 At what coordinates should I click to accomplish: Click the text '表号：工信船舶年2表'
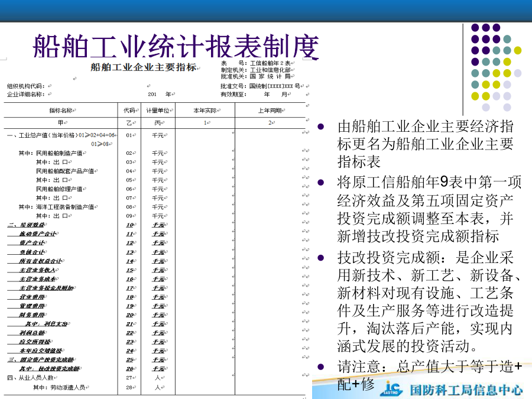(x=256, y=63)
